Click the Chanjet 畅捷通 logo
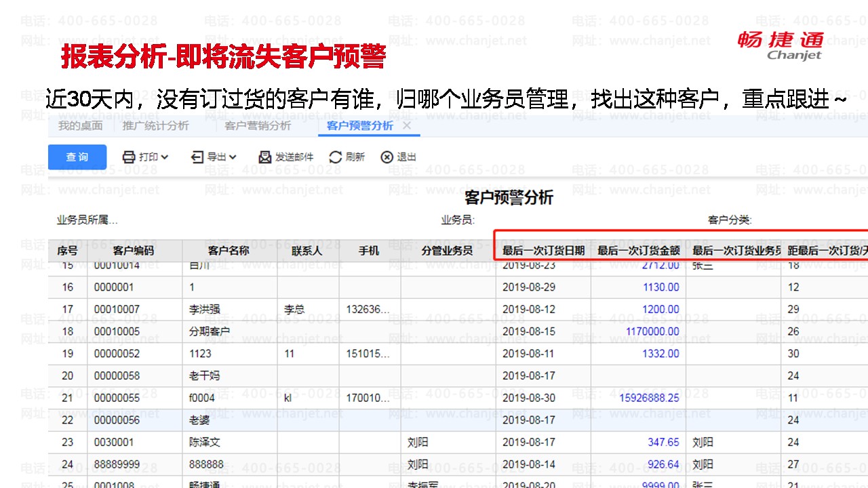Screen dimensions: 868x488 click(x=781, y=45)
